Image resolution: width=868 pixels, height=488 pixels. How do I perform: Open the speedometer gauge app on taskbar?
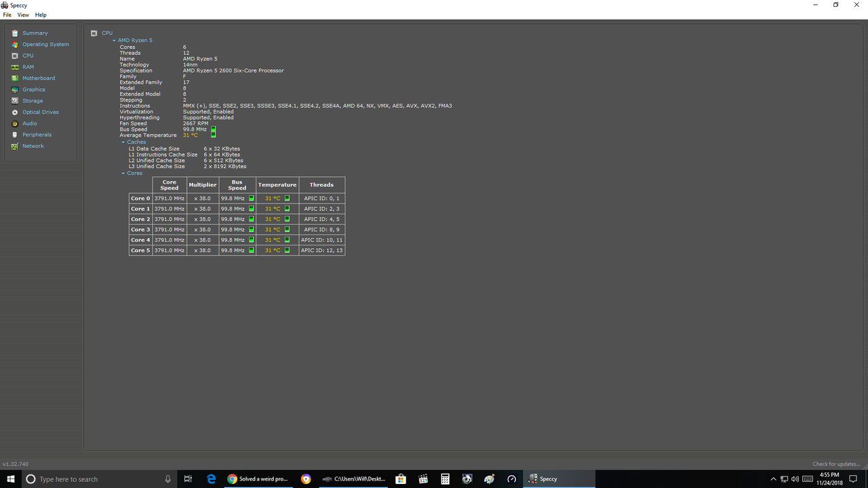point(512,479)
